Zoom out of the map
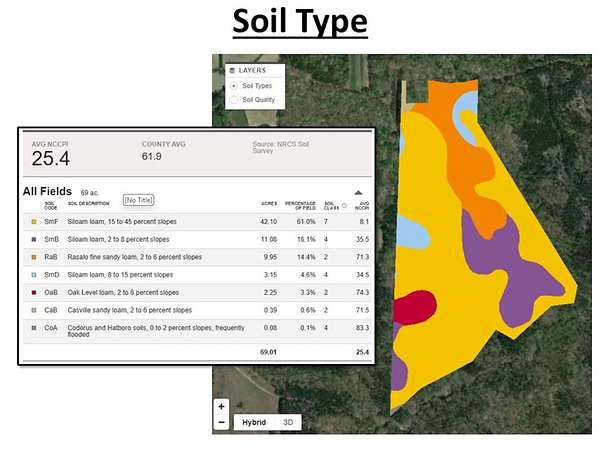The height and width of the screenshot is (450, 600). (x=222, y=422)
